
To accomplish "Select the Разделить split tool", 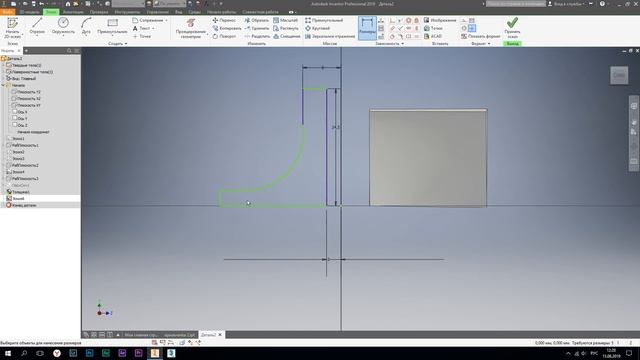I will click(x=257, y=36).
